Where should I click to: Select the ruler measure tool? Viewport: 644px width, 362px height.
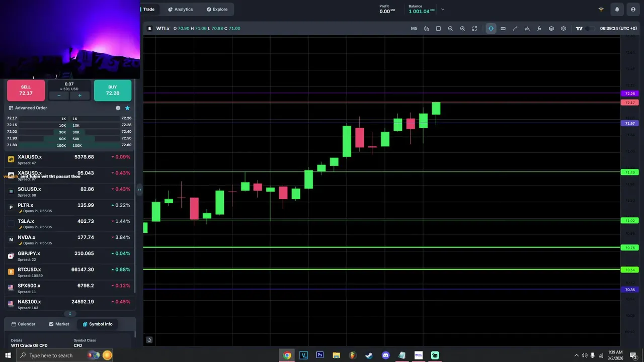[503, 29]
